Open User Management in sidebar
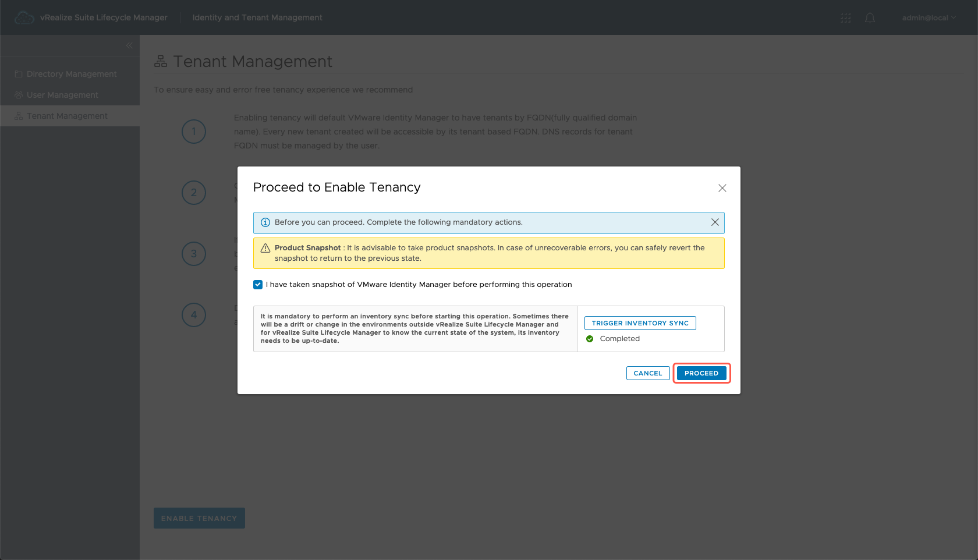 [x=62, y=95]
